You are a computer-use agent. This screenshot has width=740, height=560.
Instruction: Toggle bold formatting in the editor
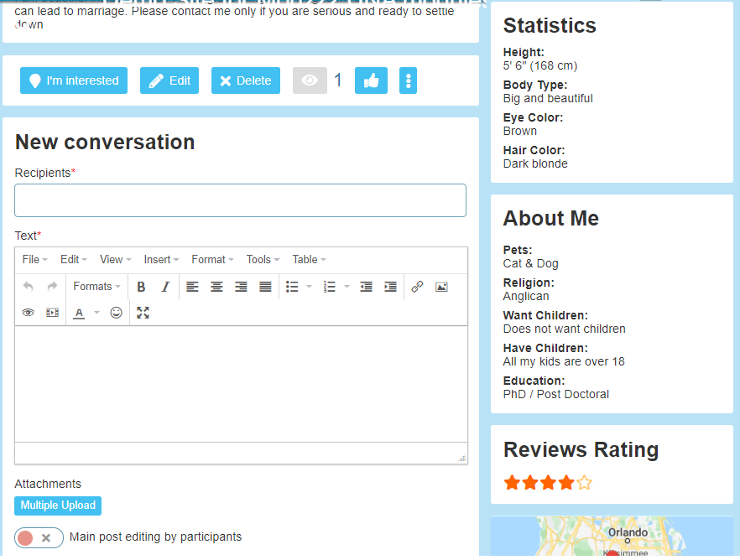pyautogui.click(x=141, y=287)
